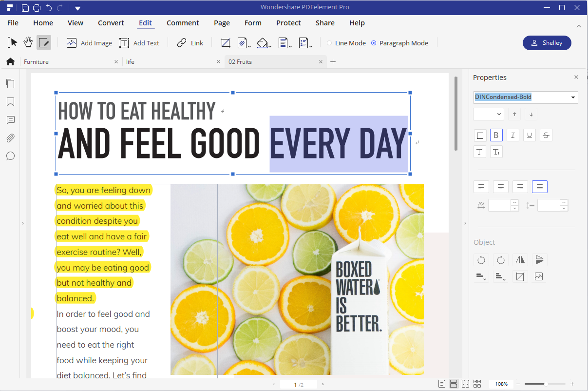
Task: Select Paragraph Mode radio button
Action: click(374, 43)
